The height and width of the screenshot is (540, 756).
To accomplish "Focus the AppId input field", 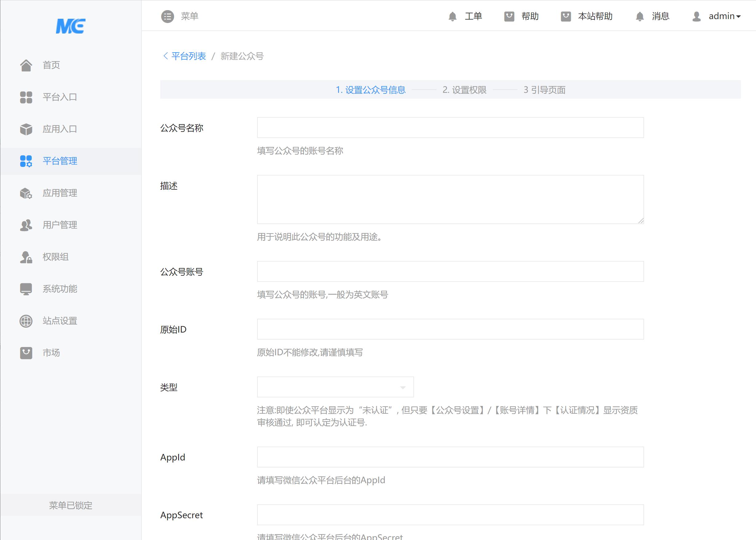I will (x=450, y=457).
